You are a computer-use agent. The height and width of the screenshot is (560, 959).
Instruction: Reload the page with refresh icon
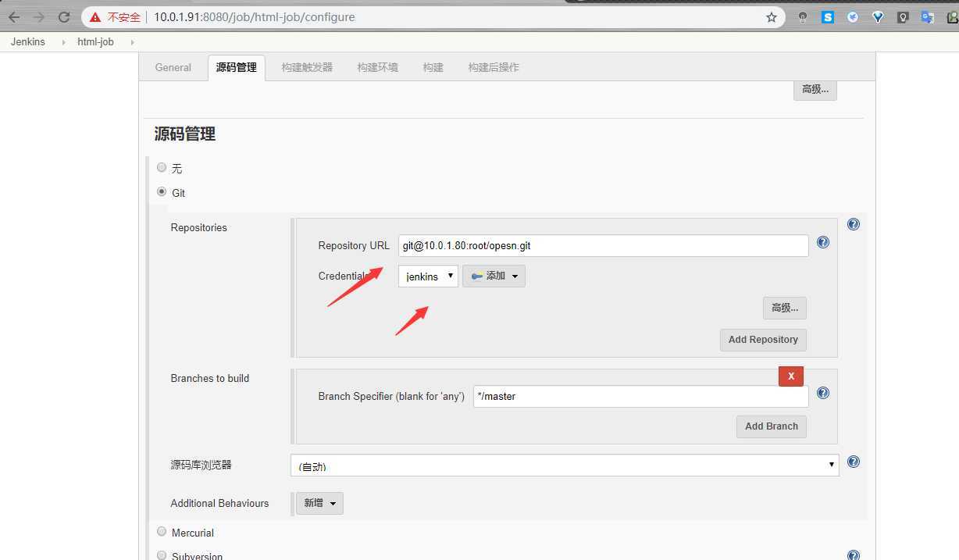[x=64, y=17]
